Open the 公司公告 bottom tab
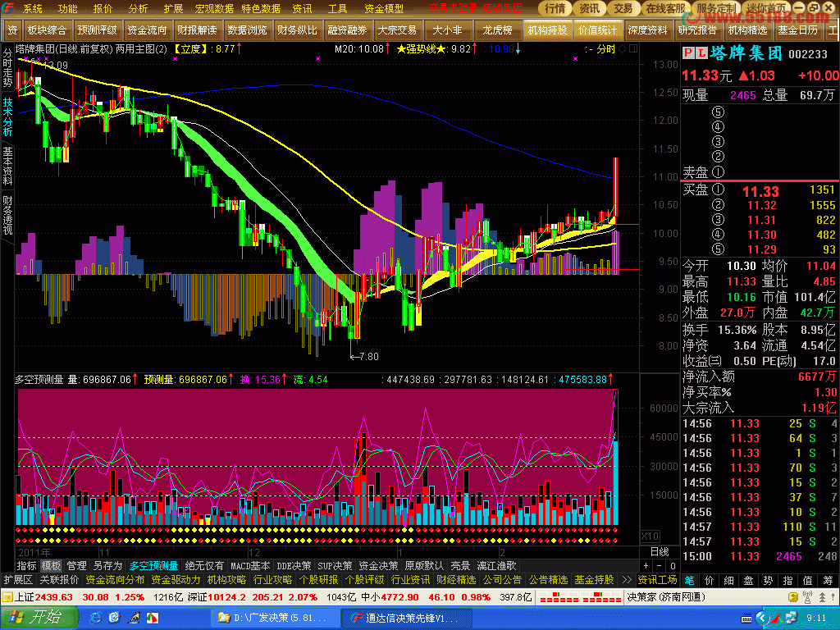The height and width of the screenshot is (630, 840). click(x=502, y=580)
